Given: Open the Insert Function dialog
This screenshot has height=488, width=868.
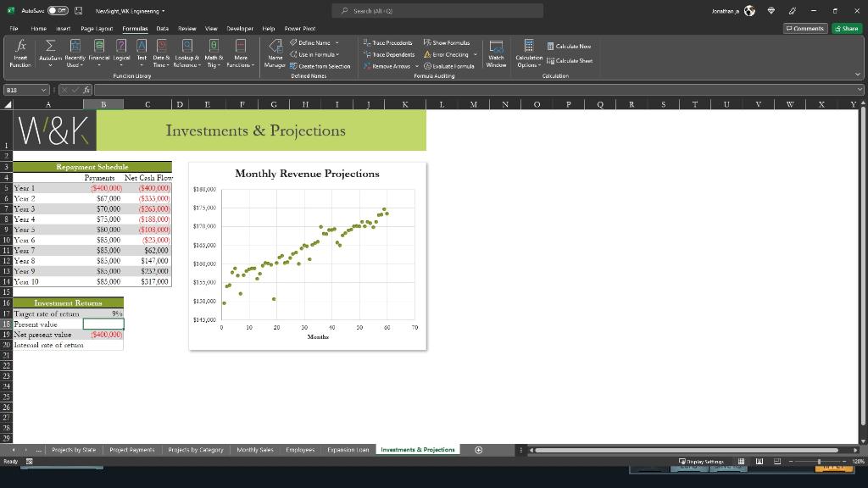Looking at the screenshot, I should point(19,53).
